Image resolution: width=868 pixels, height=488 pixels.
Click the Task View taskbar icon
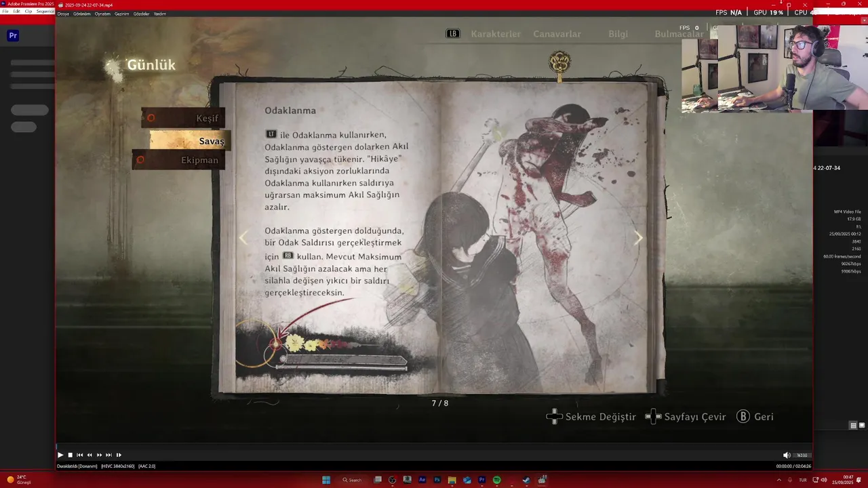pos(378,480)
